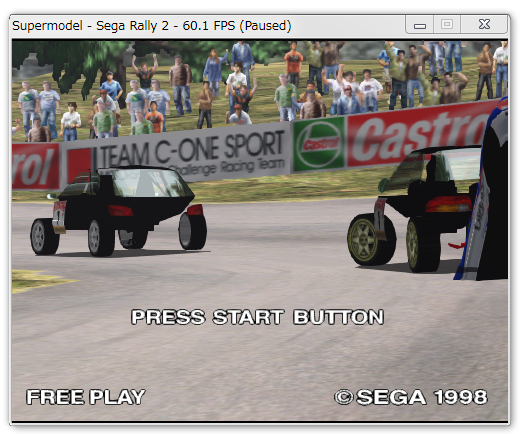Click the number plate on the left car
523x434 pixels.
point(59,217)
